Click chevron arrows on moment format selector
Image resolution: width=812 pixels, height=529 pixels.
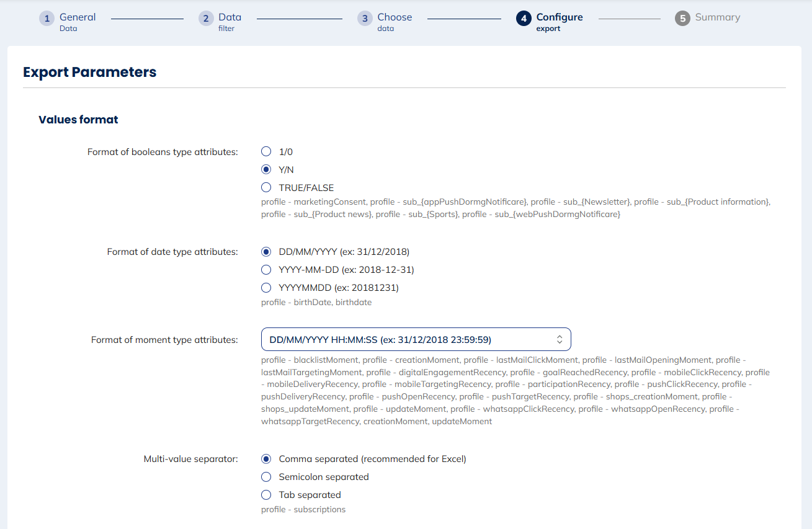[559, 339]
